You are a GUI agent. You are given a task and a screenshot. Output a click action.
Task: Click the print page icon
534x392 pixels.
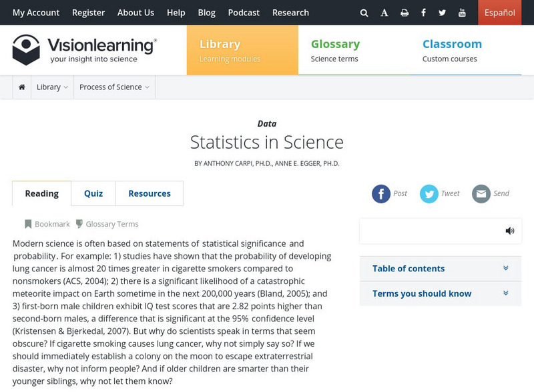coord(405,13)
